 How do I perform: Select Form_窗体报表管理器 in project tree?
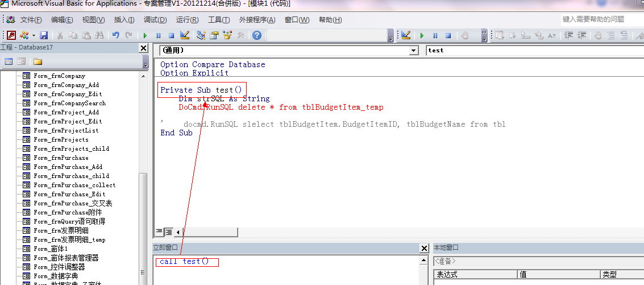[66, 258]
